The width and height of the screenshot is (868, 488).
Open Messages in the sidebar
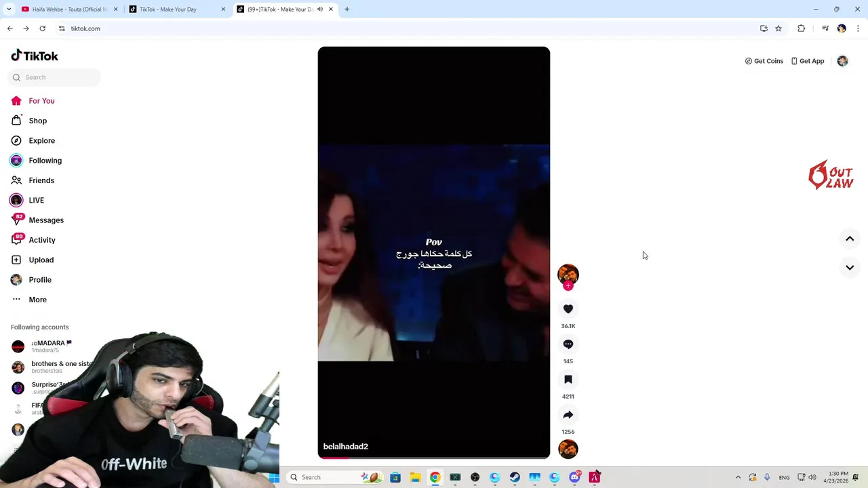tap(46, 220)
